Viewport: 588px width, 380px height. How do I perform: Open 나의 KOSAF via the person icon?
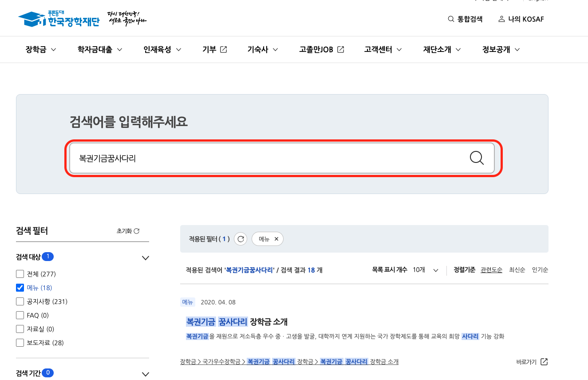(501, 19)
